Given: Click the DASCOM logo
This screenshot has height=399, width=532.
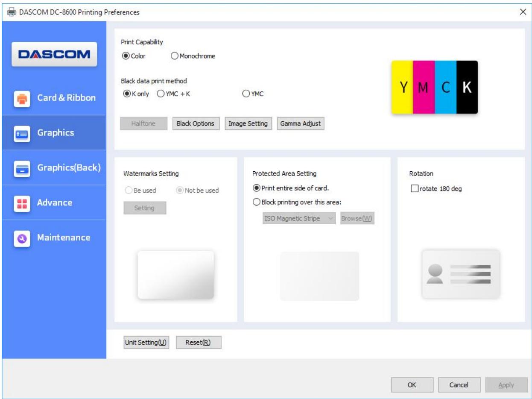Looking at the screenshot, I should [54, 54].
